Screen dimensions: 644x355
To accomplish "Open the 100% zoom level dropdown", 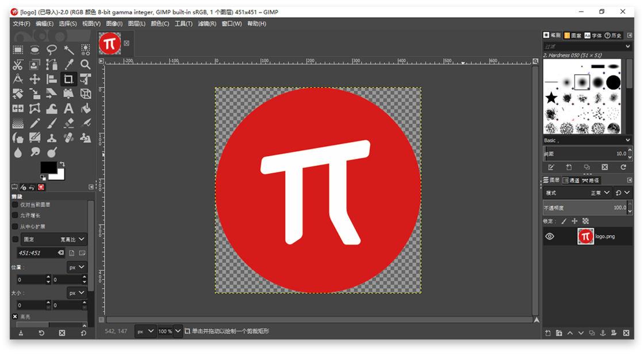I will click(178, 331).
